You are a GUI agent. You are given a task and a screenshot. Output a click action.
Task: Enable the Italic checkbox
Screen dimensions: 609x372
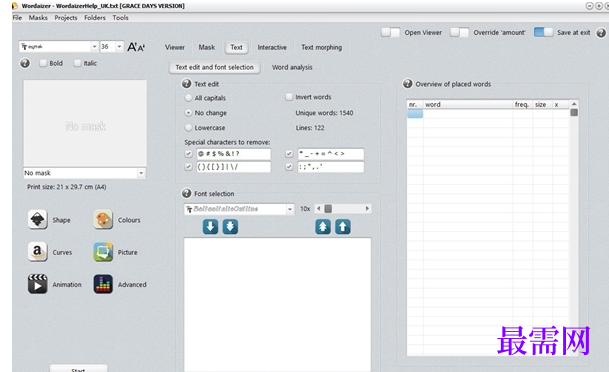pyautogui.click(x=77, y=63)
